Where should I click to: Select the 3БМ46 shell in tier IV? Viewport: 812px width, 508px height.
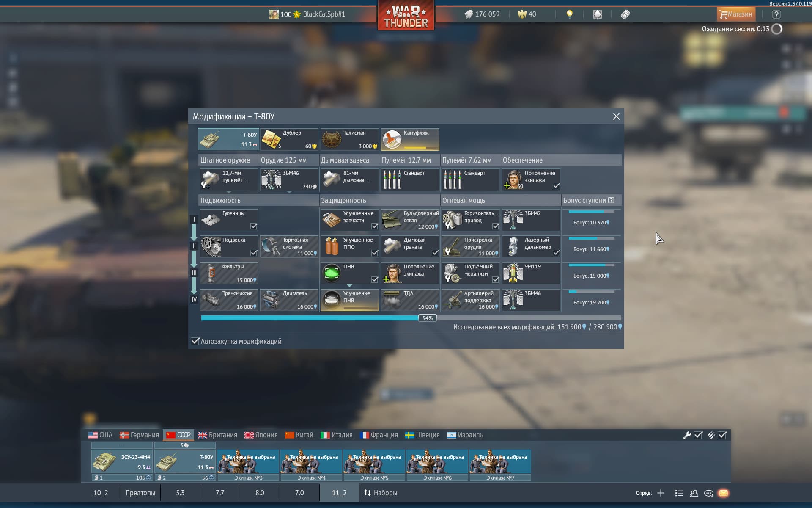coord(531,300)
